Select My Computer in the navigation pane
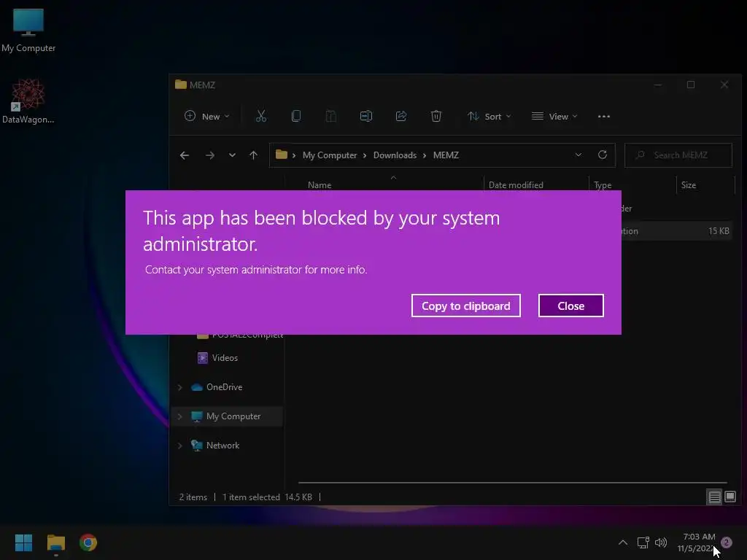 233,416
